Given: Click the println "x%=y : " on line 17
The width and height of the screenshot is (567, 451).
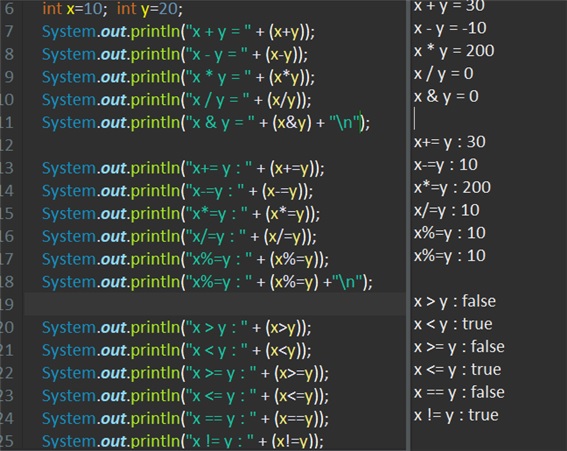Looking at the screenshot, I should pyautogui.click(x=186, y=260).
